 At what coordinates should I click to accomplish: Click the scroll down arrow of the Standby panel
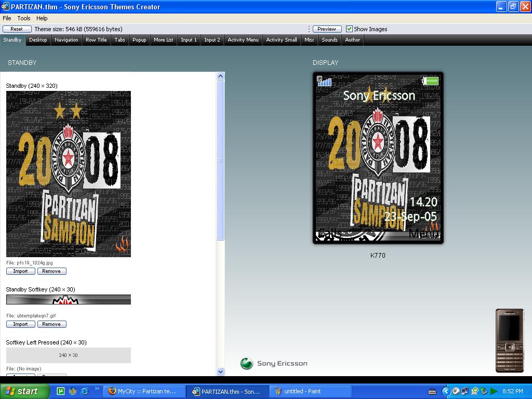tap(220, 371)
